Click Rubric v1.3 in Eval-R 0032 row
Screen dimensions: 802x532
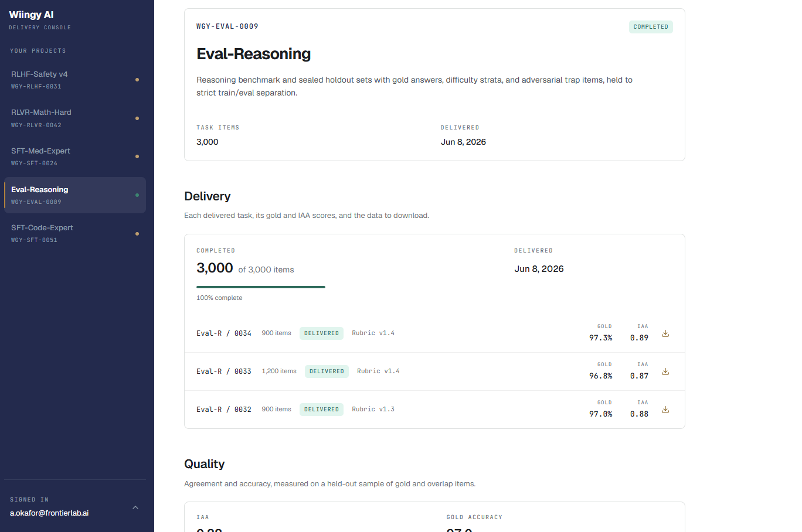(373, 410)
